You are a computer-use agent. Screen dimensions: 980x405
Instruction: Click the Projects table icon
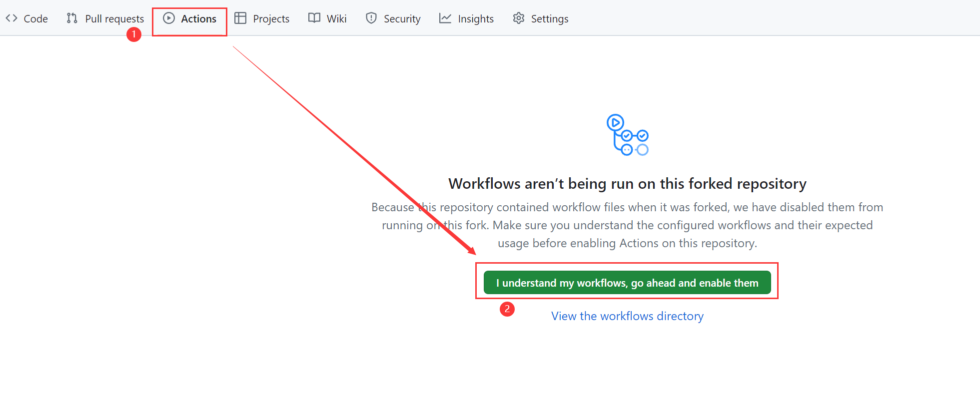240,18
